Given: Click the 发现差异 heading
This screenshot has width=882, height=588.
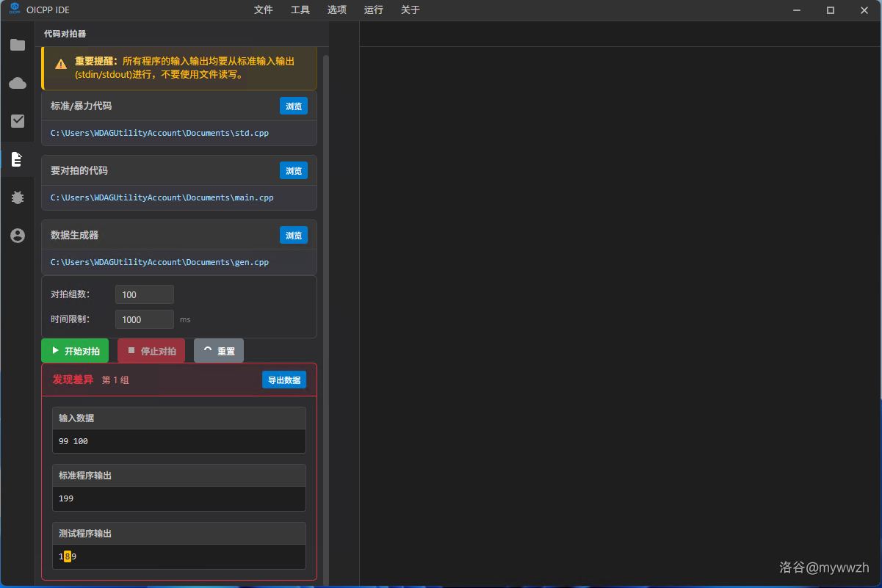Looking at the screenshot, I should [73, 380].
